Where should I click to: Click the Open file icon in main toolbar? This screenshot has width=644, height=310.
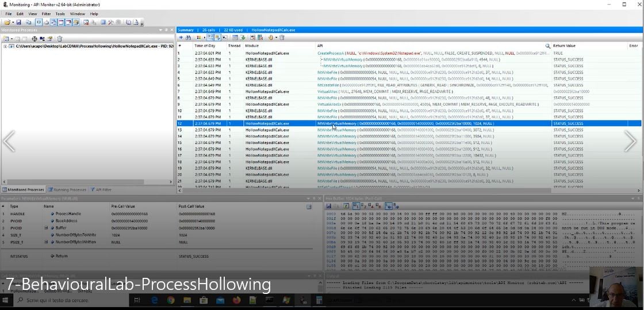click(7, 22)
